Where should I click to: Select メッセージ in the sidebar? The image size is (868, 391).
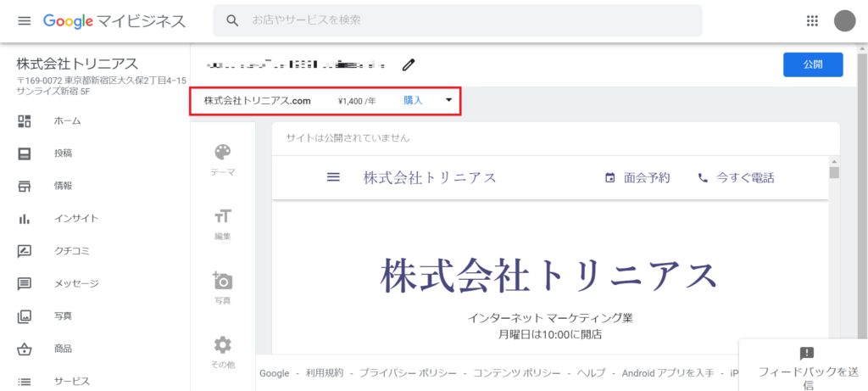click(x=76, y=284)
